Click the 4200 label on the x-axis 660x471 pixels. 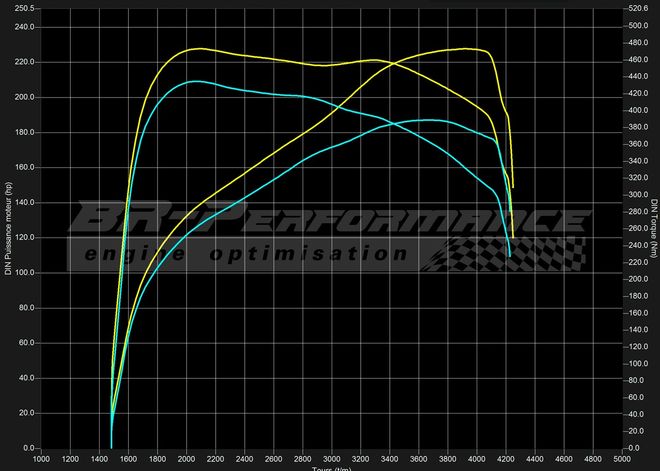[x=506, y=459]
